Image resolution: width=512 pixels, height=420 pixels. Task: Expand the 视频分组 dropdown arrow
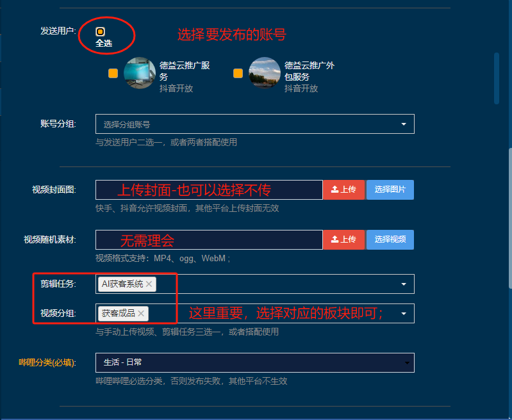[404, 314]
